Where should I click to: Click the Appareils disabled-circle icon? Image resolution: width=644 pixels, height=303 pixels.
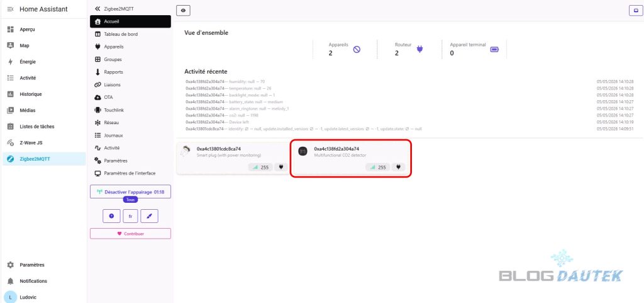357,50
